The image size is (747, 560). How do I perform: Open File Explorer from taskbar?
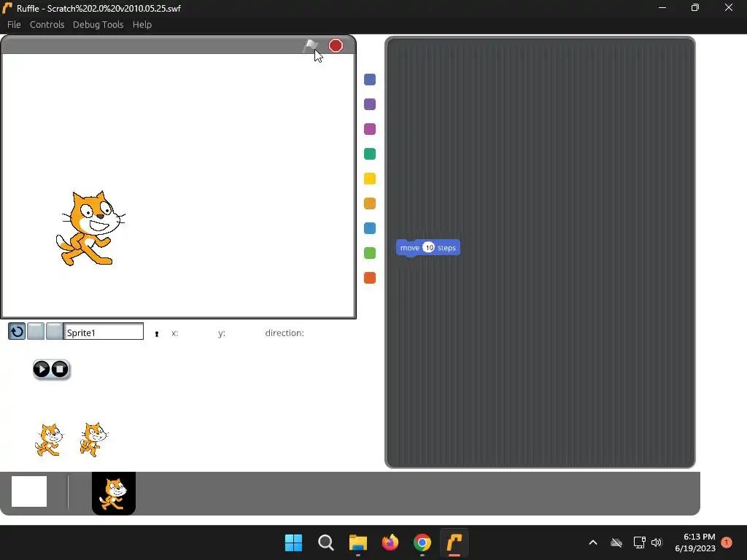[357, 542]
